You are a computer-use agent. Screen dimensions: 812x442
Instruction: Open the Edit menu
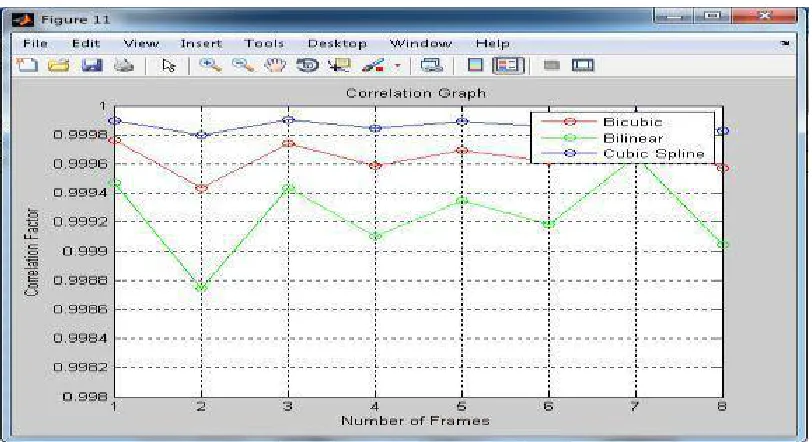coord(86,43)
